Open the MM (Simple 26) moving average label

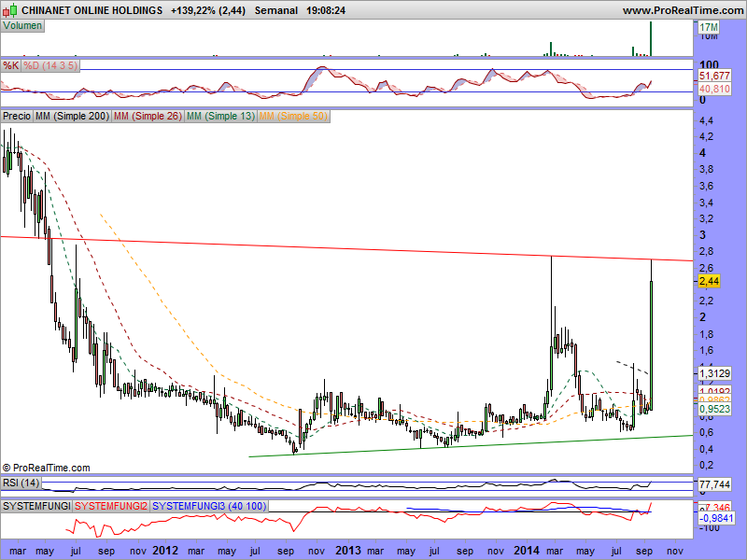click(148, 116)
